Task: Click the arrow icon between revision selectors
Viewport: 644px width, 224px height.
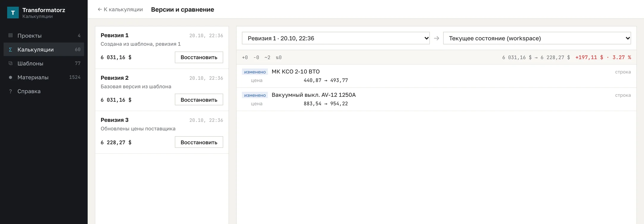Action: [x=436, y=38]
